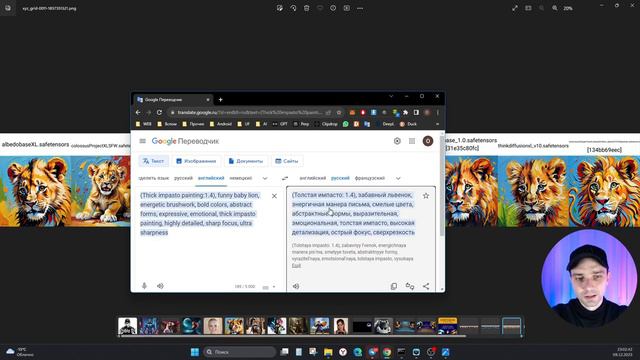Select the tiger thumbnail in the filmstrip
The height and width of the screenshot is (360, 640).
tap(234, 326)
